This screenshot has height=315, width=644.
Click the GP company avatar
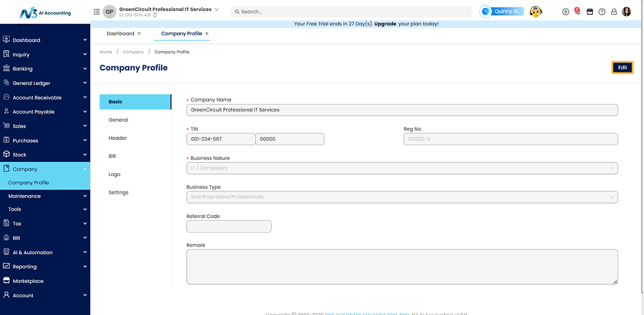point(109,12)
